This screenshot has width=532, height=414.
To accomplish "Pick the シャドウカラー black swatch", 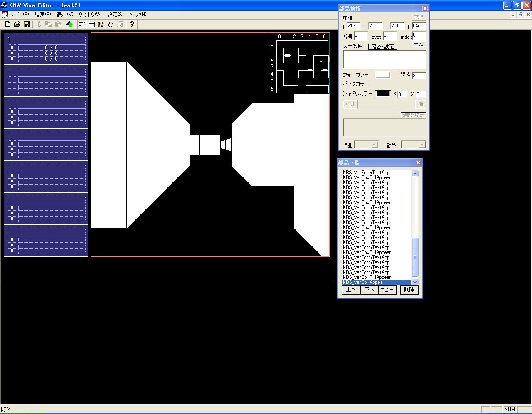I will click(383, 94).
